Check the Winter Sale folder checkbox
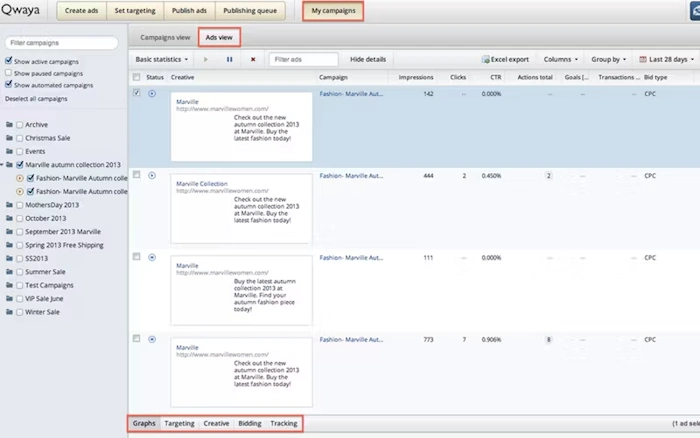The height and width of the screenshot is (438, 700). [x=20, y=312]
